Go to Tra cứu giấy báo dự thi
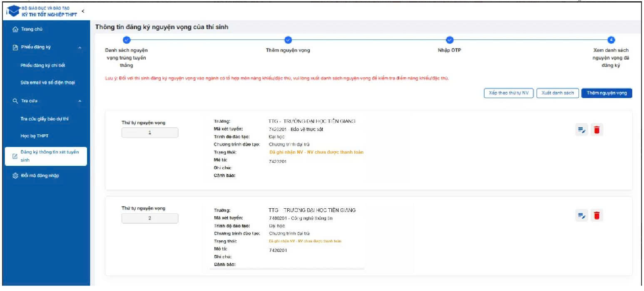Viewport: 644px width, 291px height. click(x=45, y=119)
